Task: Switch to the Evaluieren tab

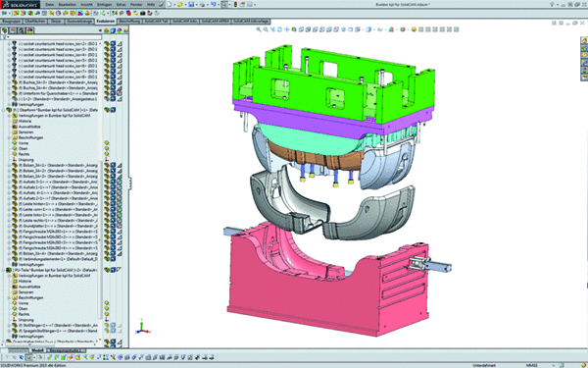Action: point(105,22)
